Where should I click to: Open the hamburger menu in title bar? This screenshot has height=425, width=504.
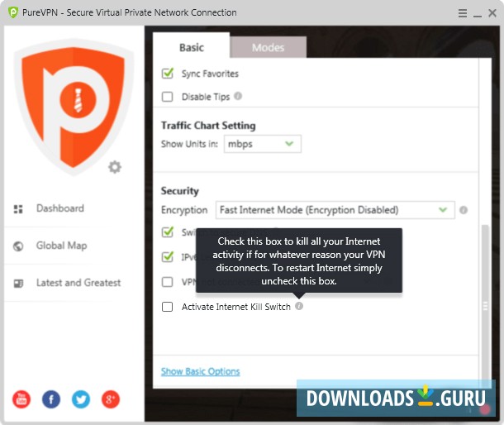(463, 13)
